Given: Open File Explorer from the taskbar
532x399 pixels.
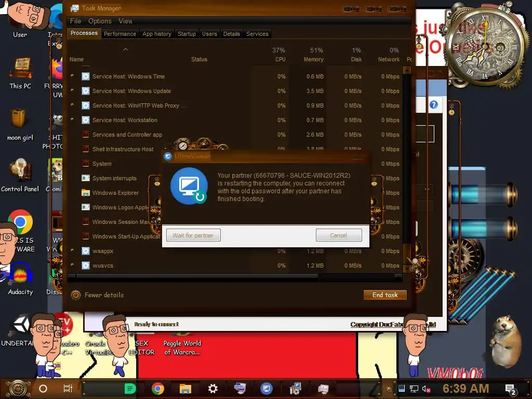Looking at the screenshot, I should tap(185, 389).
